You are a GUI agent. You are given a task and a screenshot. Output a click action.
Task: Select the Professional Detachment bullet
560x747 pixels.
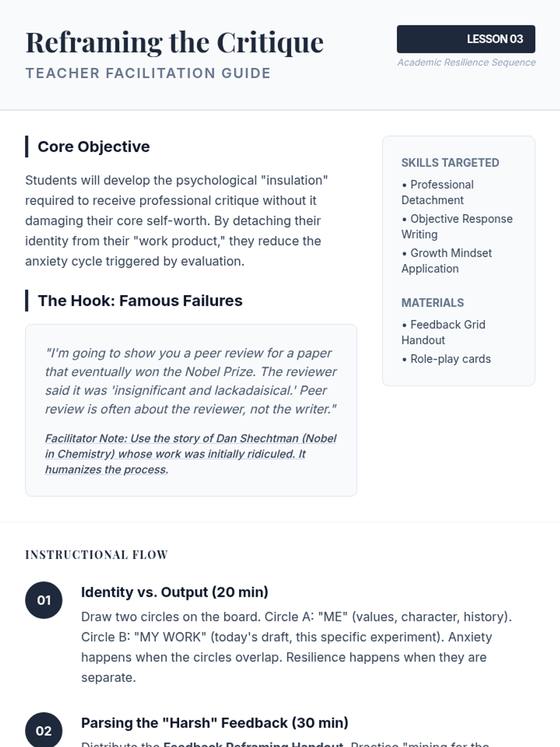tap(437, 192)
